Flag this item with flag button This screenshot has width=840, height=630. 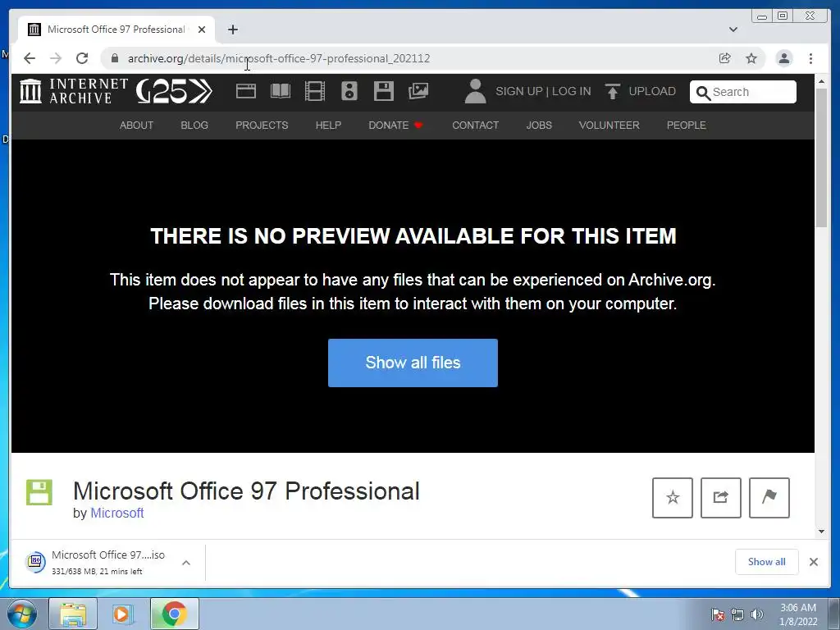[769, 498]
